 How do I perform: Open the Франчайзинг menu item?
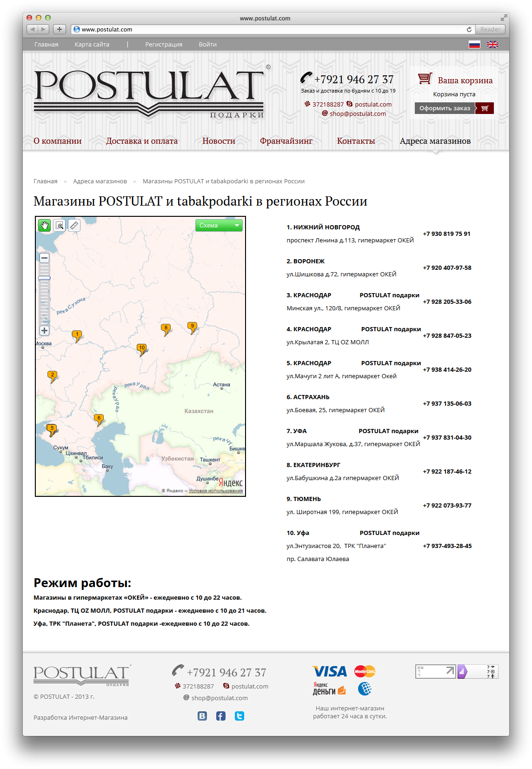click(x=286, y=141)
